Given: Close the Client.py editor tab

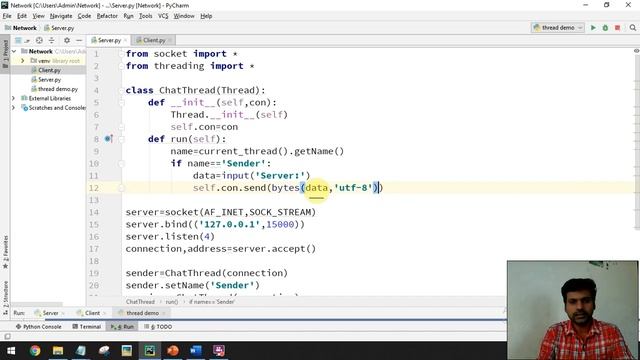Looking at the screenshot, I should [170, 40].
